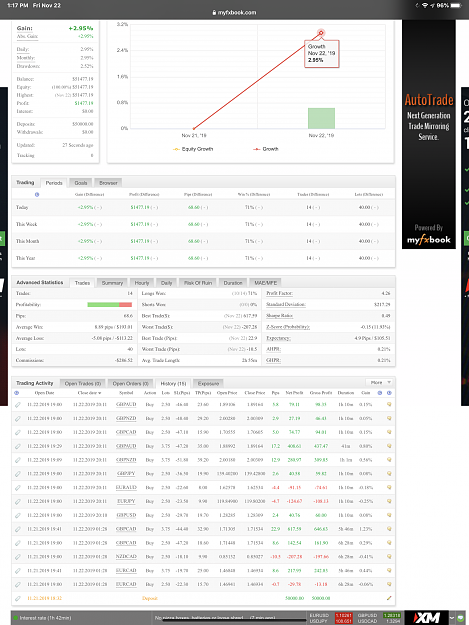This screenshot has height=625, width=469.
Task: Open the Browser tab
Action: click(108, 183)
